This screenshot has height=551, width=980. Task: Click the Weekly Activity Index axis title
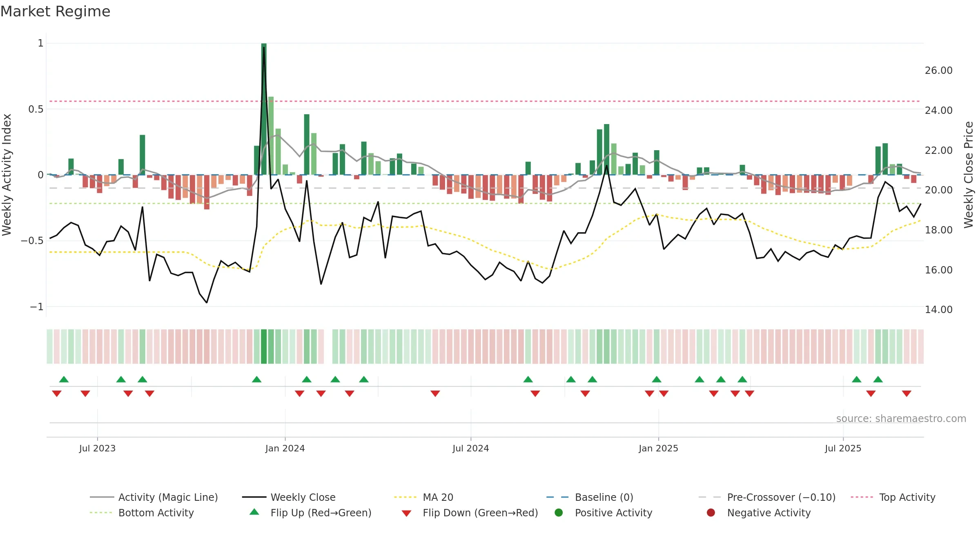[7, 175]
